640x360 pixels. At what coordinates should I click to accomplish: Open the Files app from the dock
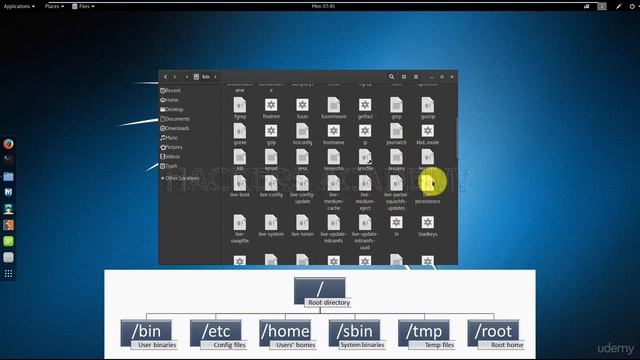(x=8, y=176)
